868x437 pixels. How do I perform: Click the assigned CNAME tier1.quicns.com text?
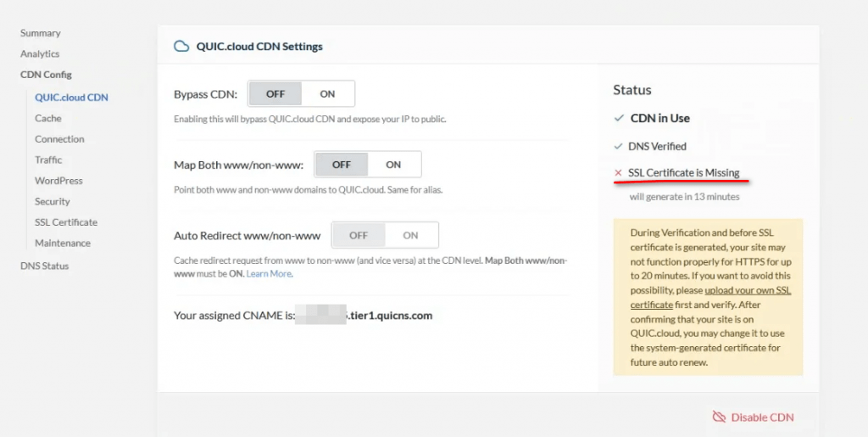[388, 316]
